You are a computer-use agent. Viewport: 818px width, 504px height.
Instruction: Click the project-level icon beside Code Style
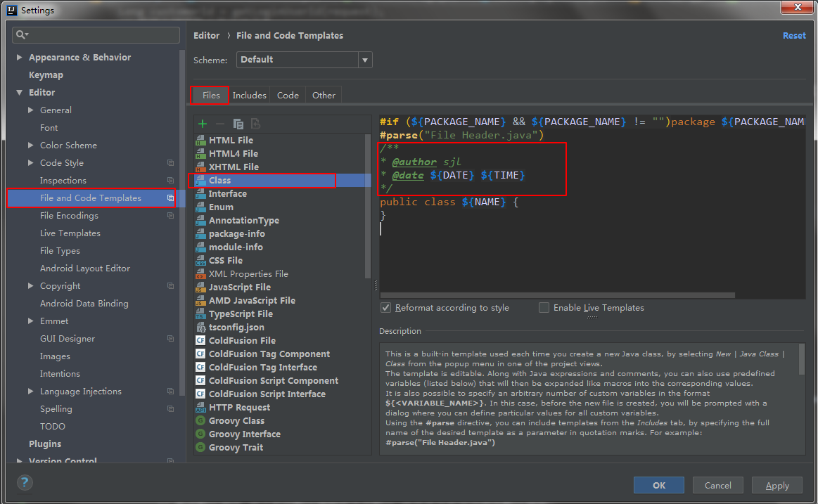click(170, 163)
